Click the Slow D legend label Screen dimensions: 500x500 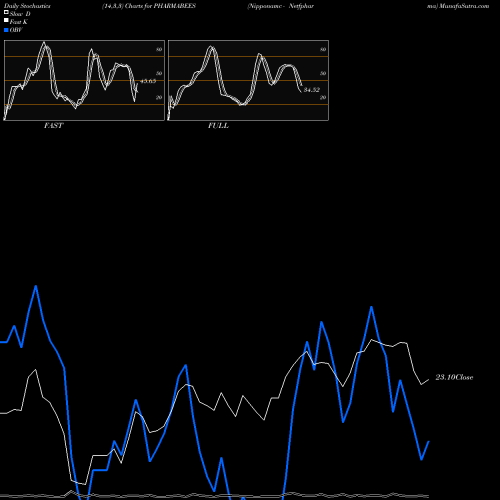click(x=20, y=14)
